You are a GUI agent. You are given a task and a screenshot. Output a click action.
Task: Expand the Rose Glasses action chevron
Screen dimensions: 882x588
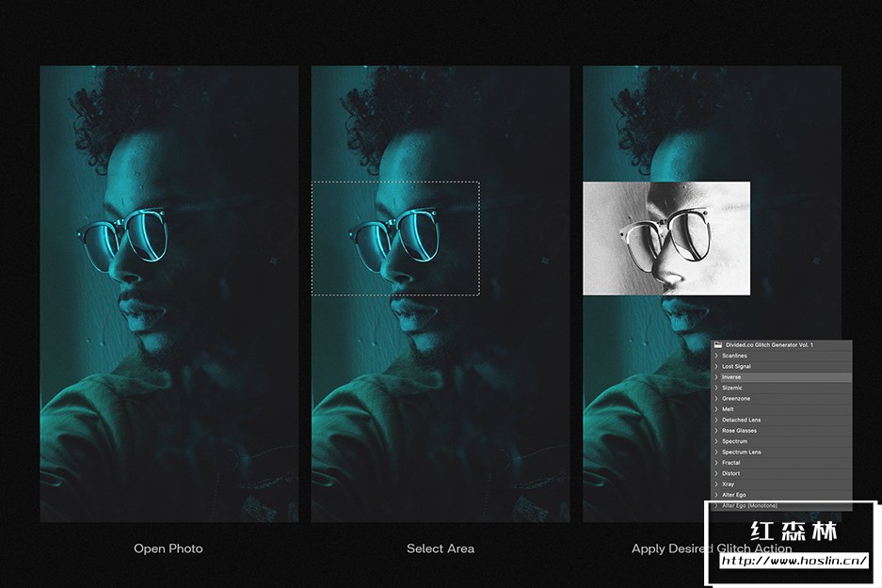[x=716, y=431]
